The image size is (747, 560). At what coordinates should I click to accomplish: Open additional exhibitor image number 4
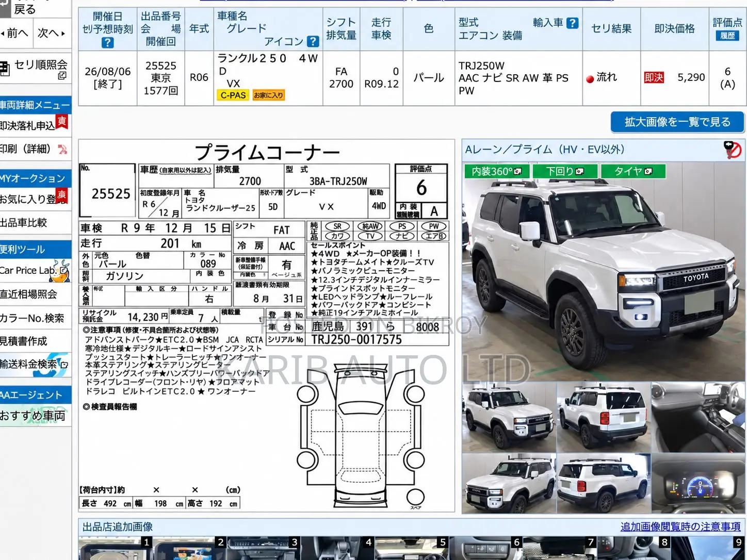(x=337, y=548)
